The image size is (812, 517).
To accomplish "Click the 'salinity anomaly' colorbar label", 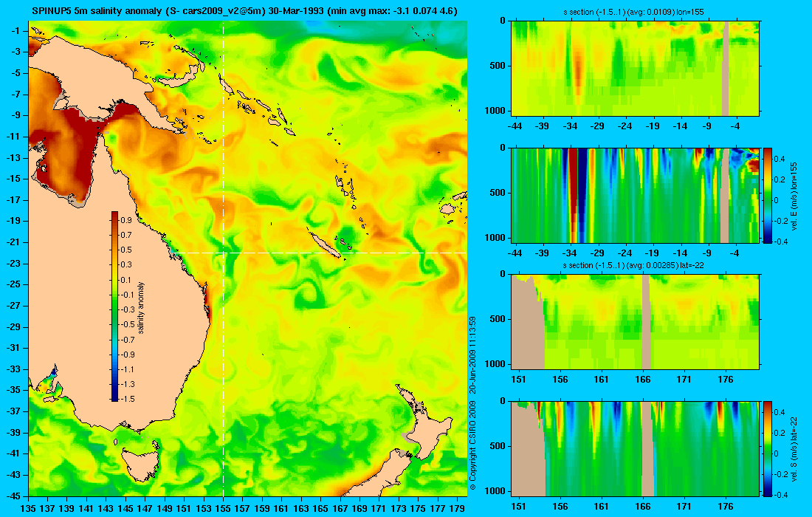I will [142, 308].
